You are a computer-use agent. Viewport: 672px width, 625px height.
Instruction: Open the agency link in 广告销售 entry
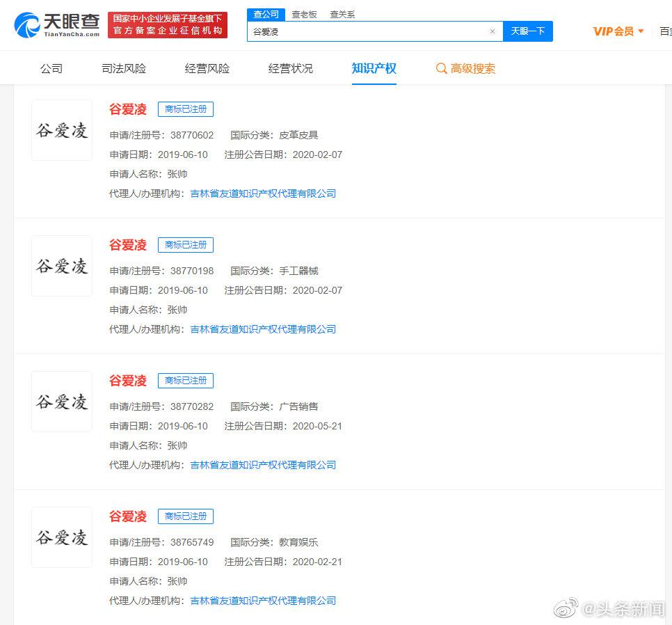pyautogui.click(x=263, y=465)
